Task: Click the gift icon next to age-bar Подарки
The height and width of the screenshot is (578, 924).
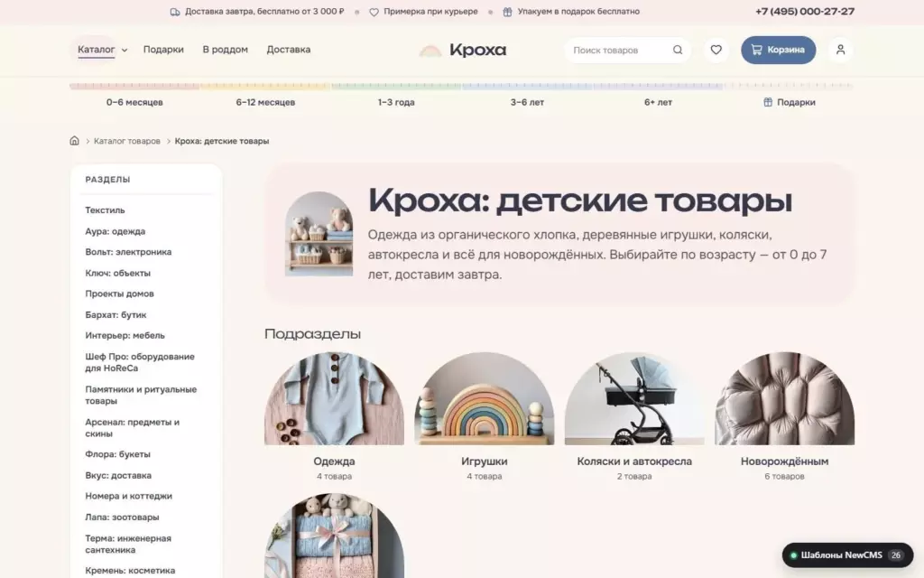Action: pyautogui.click(x=768, y=102)
